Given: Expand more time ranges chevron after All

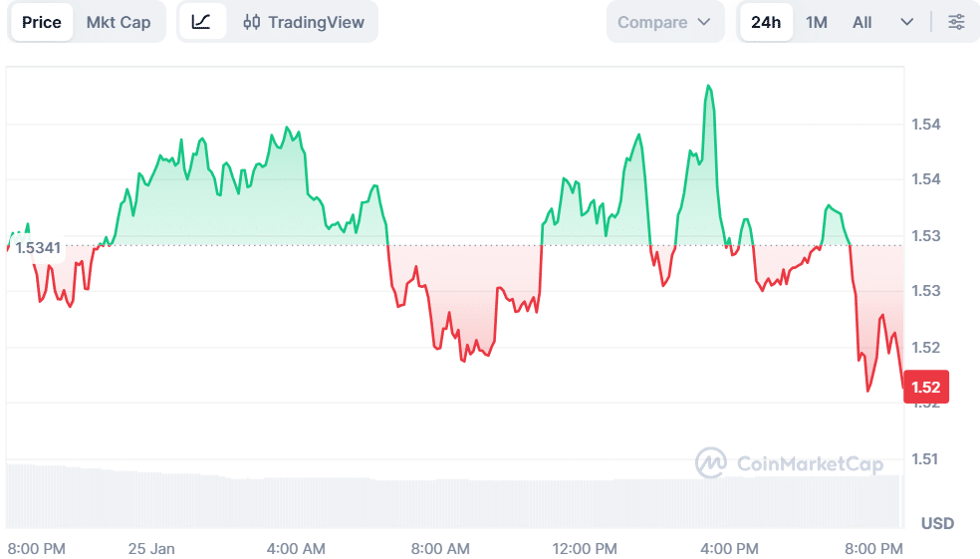Looking at the screenshot, I should [x=906, y=22].
